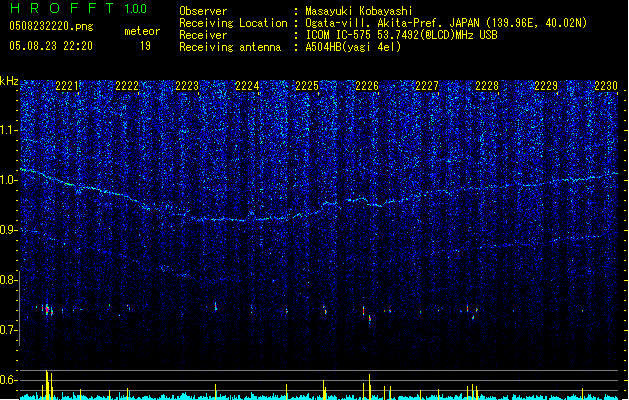Screen dimensions: 629x400
Task: Click the Receiving antenna label
Action: point(230,47)
